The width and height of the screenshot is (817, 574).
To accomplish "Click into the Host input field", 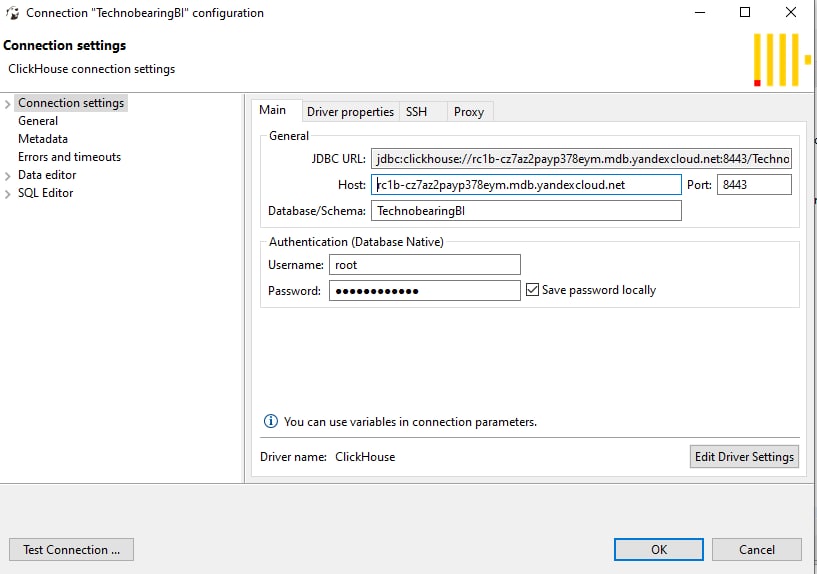I will point(526,185).
